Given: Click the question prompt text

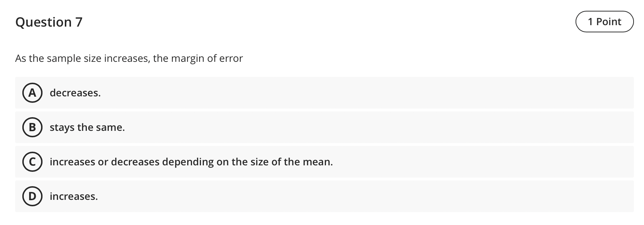Looking at the screenshot, I should tap(129, 58).
